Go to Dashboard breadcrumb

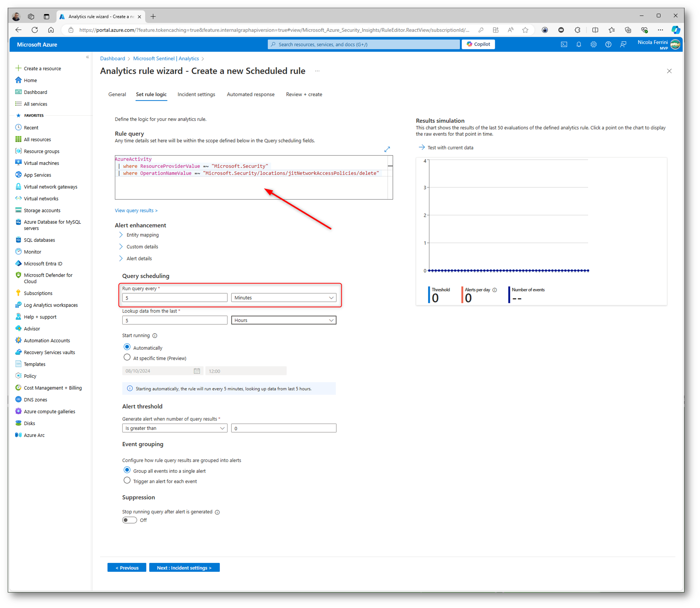[113, 59]
